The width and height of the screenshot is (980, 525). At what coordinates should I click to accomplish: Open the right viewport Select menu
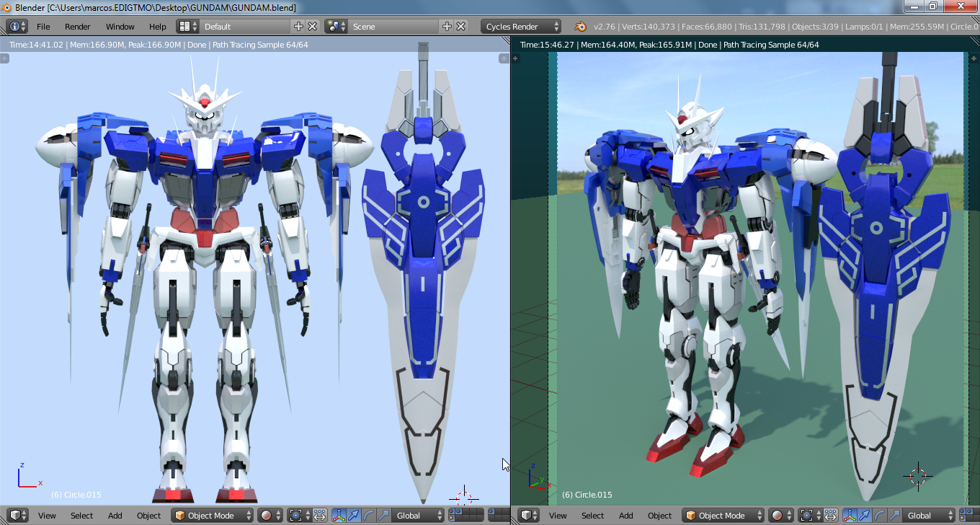592,516
